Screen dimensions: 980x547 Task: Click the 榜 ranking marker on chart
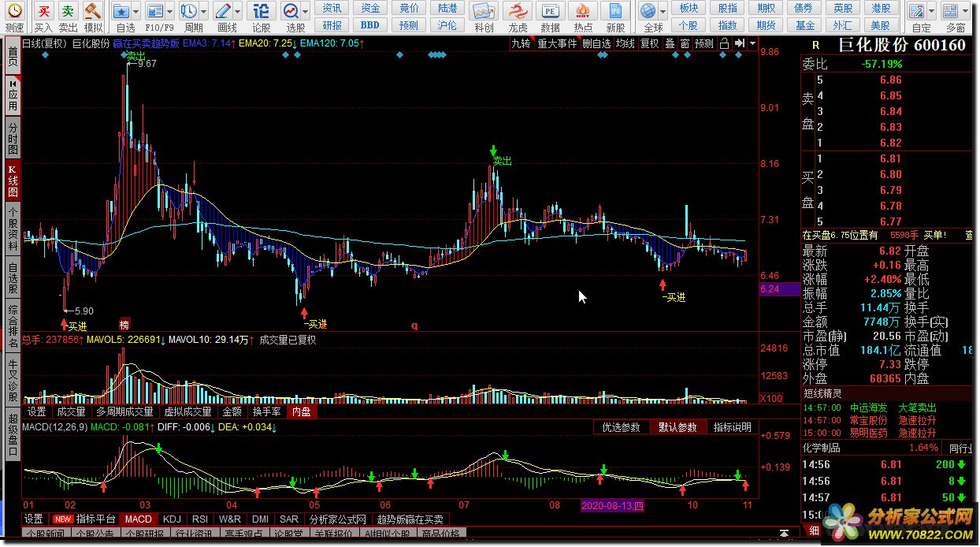point(124,325)
